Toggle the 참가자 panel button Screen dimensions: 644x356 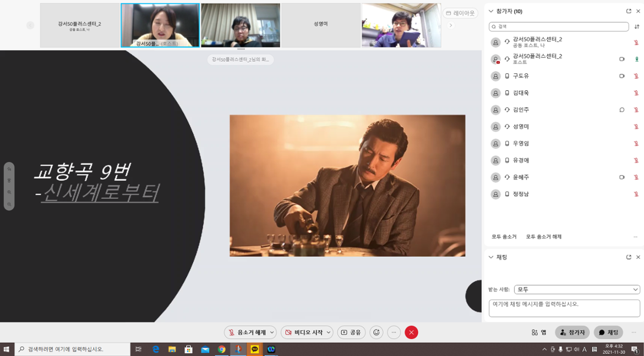coord(572,332)
